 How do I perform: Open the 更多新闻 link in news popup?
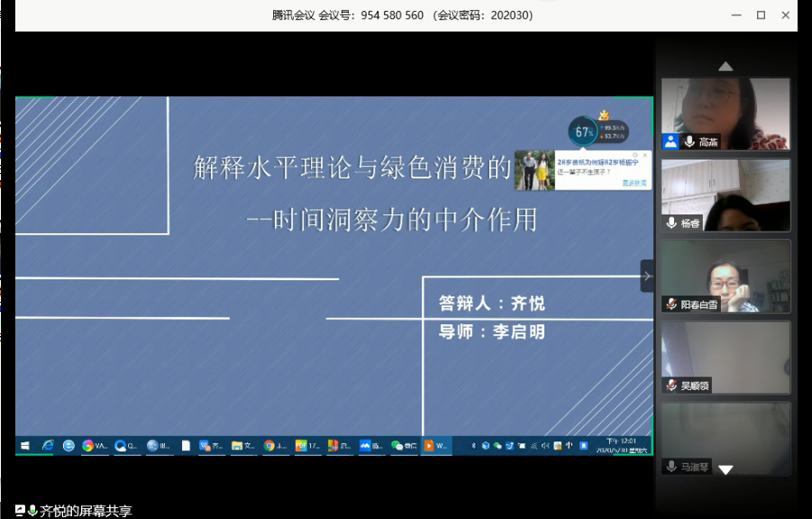tap(634, 183)
